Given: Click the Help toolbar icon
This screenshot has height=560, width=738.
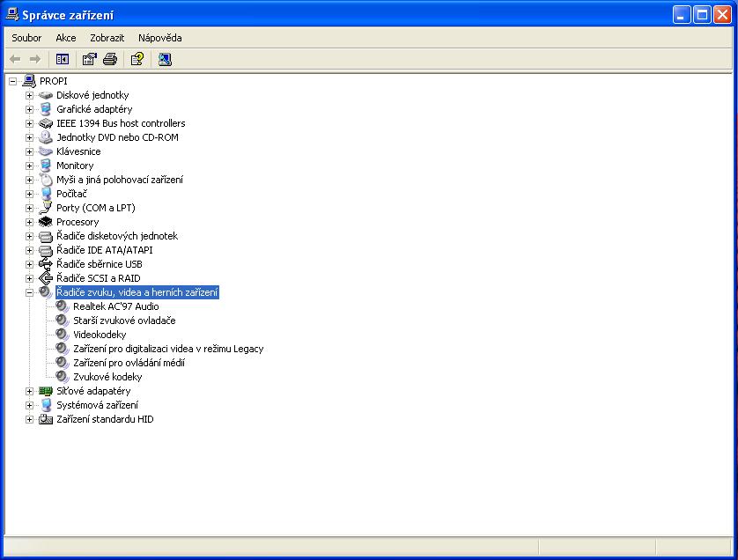Looking at the screenshot, I should 137,59.
